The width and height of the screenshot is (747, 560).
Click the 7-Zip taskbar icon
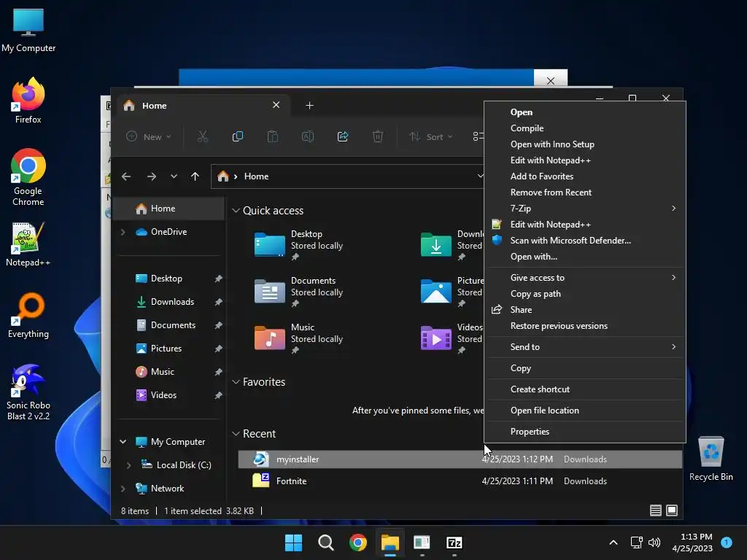click(454, 542)
